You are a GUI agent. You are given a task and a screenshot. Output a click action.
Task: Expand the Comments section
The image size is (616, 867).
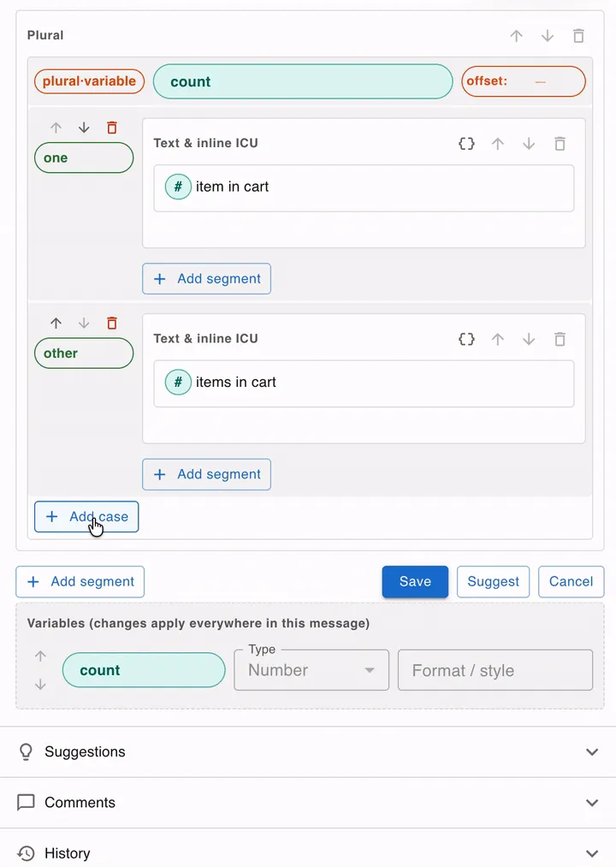click(x=308, y=803)
